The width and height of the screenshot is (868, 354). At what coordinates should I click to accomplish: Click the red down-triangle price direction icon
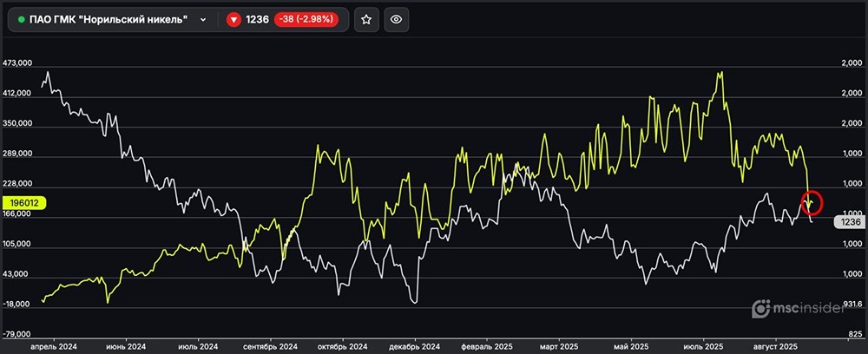(234, 20)
